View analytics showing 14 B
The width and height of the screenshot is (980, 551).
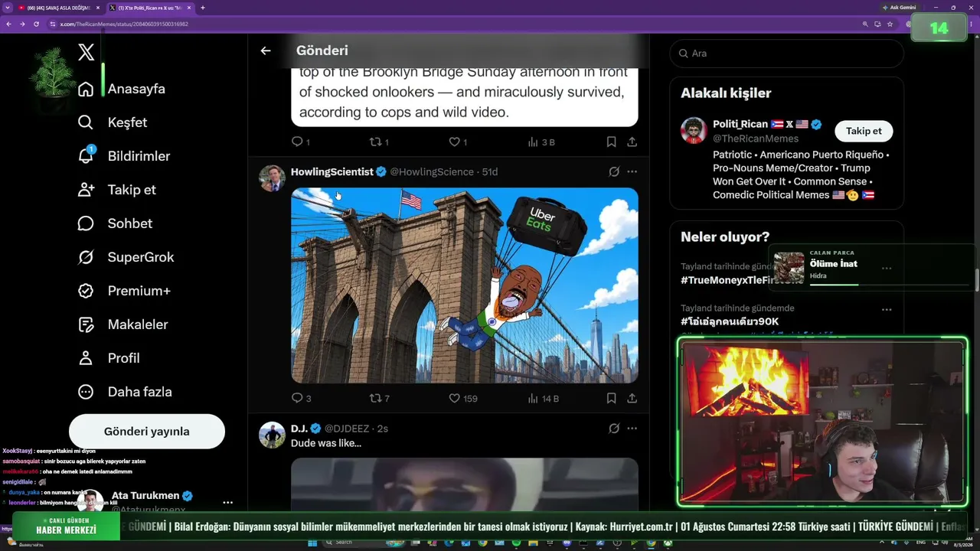point(544,398)
